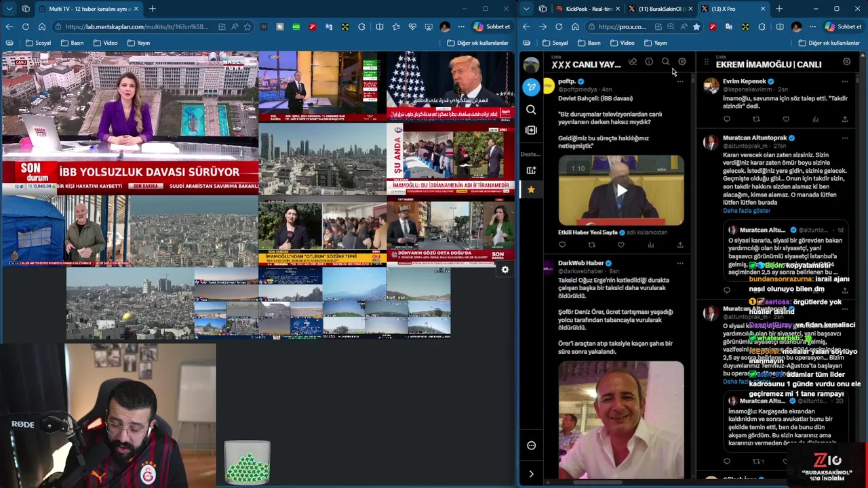Open Etkili Haber Yeni Sayfa source link

point(588,232)
